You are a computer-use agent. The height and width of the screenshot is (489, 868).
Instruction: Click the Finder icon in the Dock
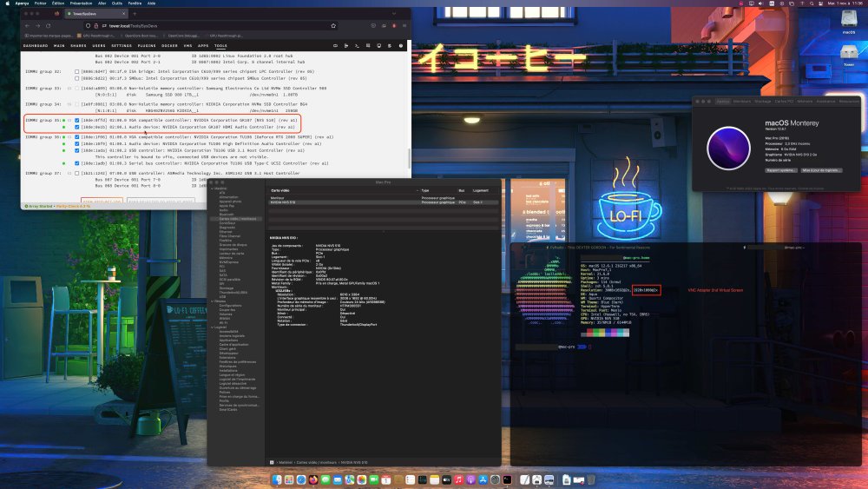pos(277,480)
